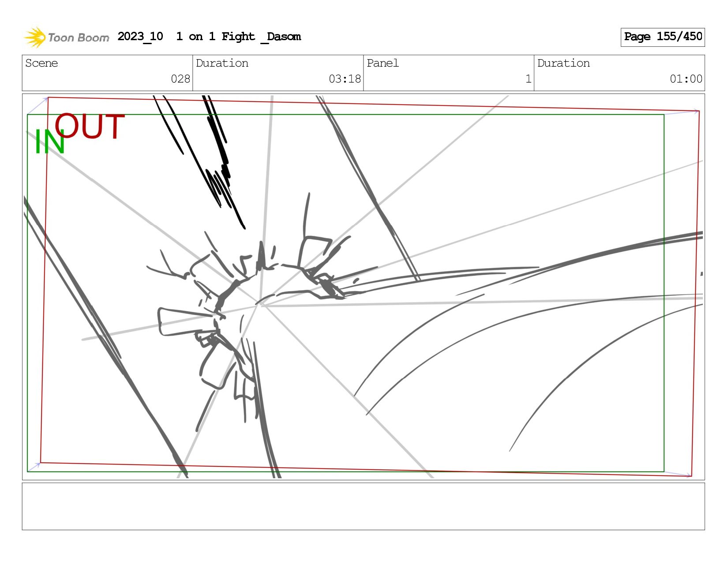
Task: Click the scene duration value '03:18'
Action: click(345, 79)
